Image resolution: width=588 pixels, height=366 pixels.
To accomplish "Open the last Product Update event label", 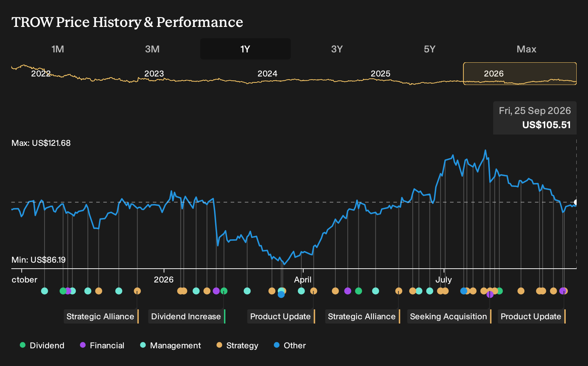I will point(532,316).
